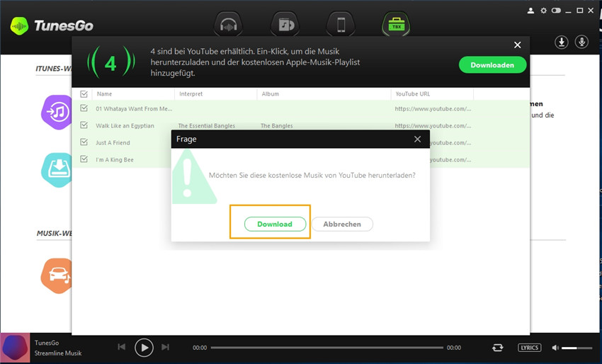602x364 pixels.
Task: Click the purple iTunes transfer icon
Action: (x=57, y=112)
